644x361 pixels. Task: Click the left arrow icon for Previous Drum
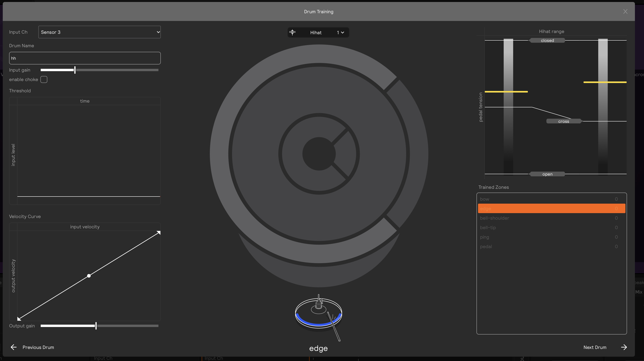pyautogui.click(x=13, y=347)
